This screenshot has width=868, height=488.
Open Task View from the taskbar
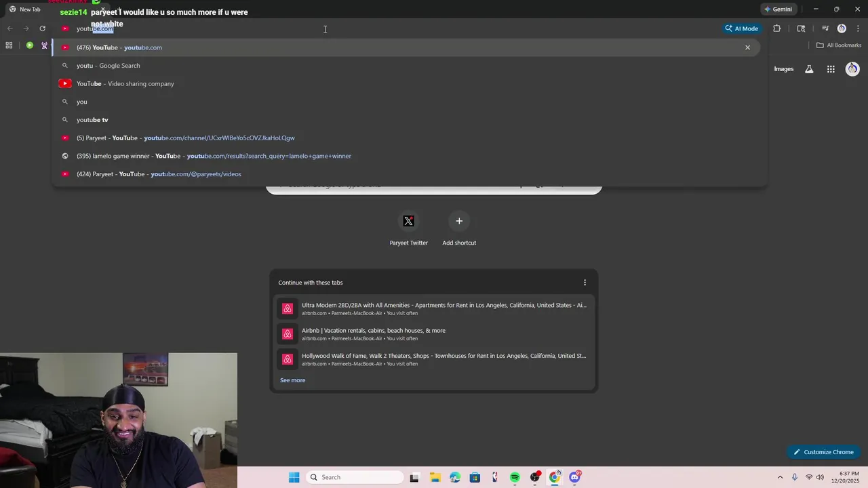coord(414,477)
